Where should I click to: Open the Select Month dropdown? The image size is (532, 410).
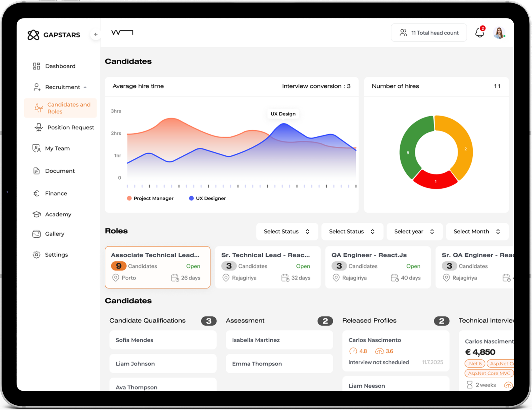pyautogui.click(x=477, y=231)
